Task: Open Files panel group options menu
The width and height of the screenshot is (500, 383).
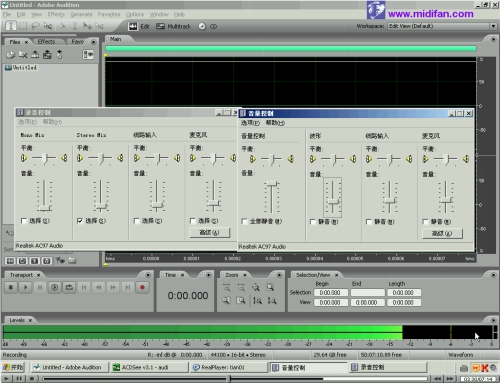Action: (94, 42)
